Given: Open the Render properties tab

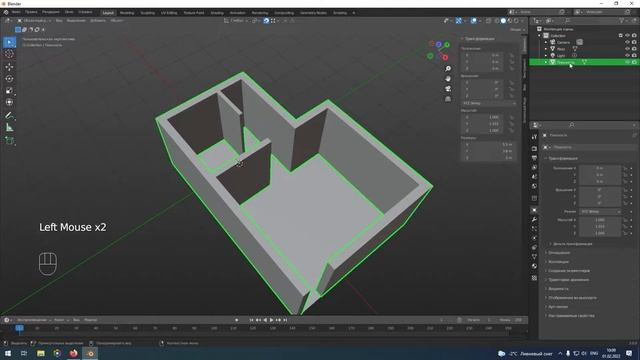Looking at the screenshot, I should [534, 148].
